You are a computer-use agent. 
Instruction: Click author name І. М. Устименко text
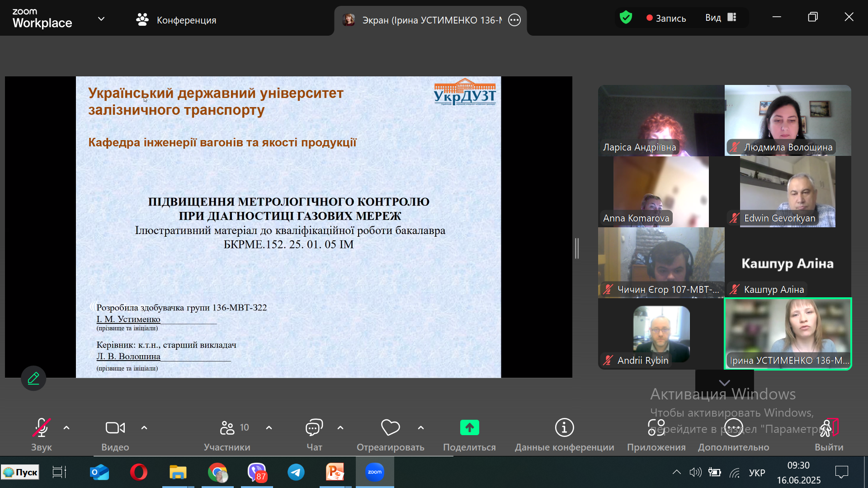tap(128, 319)
